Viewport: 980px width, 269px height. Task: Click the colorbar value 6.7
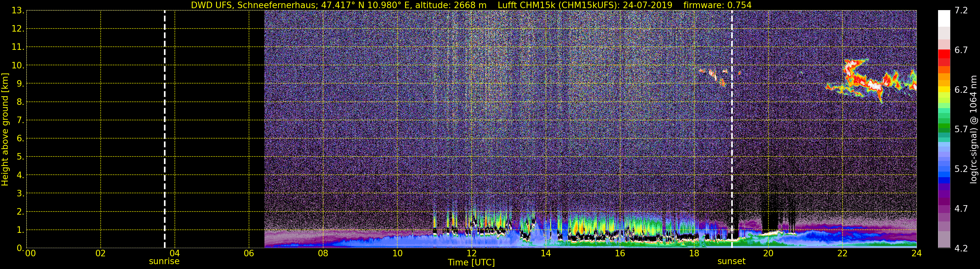click(961, 50)
